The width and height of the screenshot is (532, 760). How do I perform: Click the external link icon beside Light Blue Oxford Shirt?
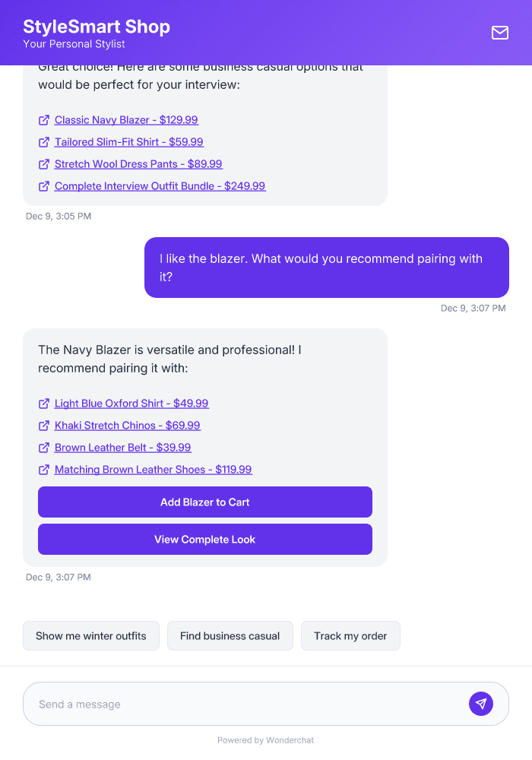44,403
